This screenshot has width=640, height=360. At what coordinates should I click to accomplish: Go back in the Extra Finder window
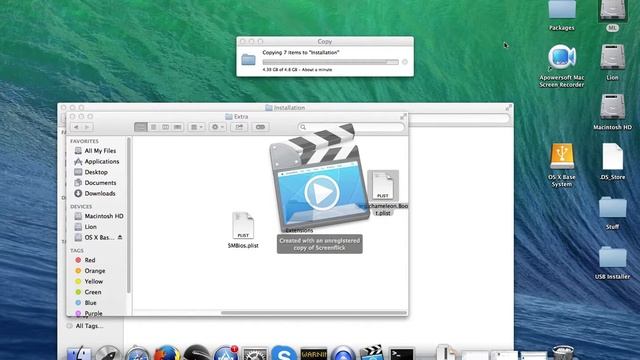pyautogui.click(x=76, y=127)
